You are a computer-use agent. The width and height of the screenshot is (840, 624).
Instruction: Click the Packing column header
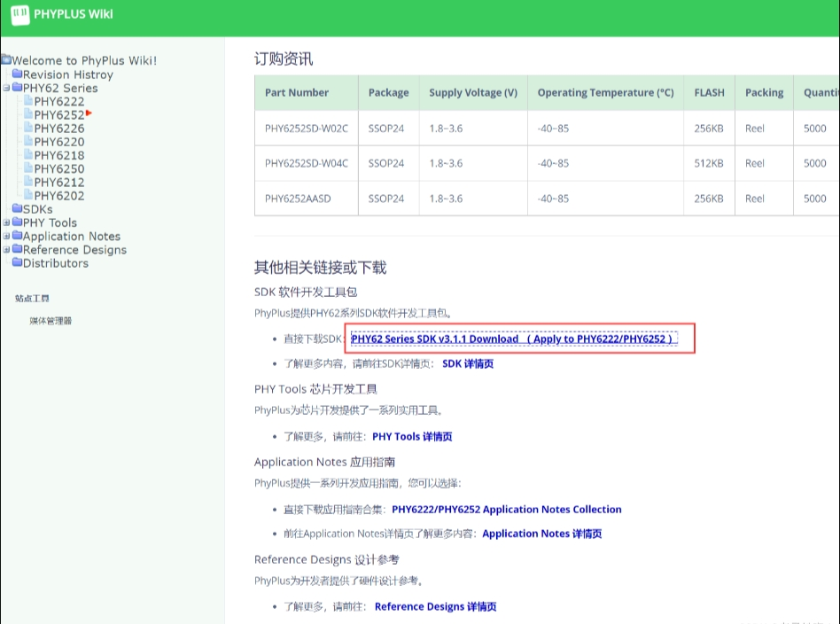(764, 93)
